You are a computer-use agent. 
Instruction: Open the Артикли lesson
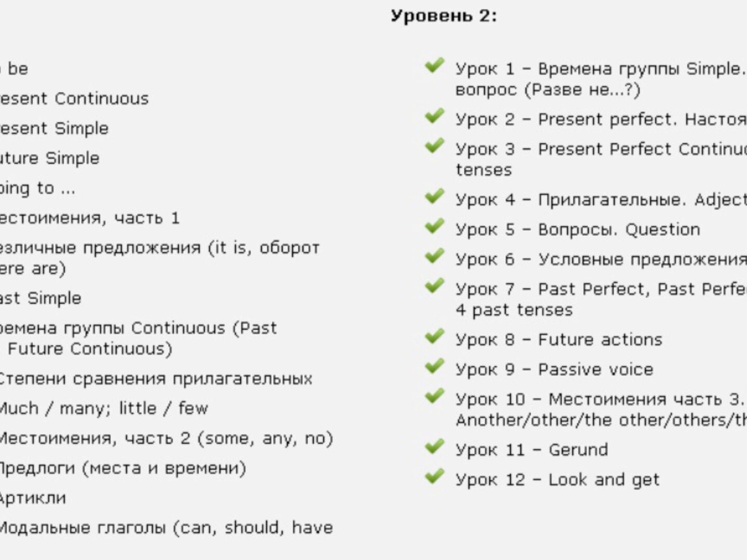click(32, 498)
